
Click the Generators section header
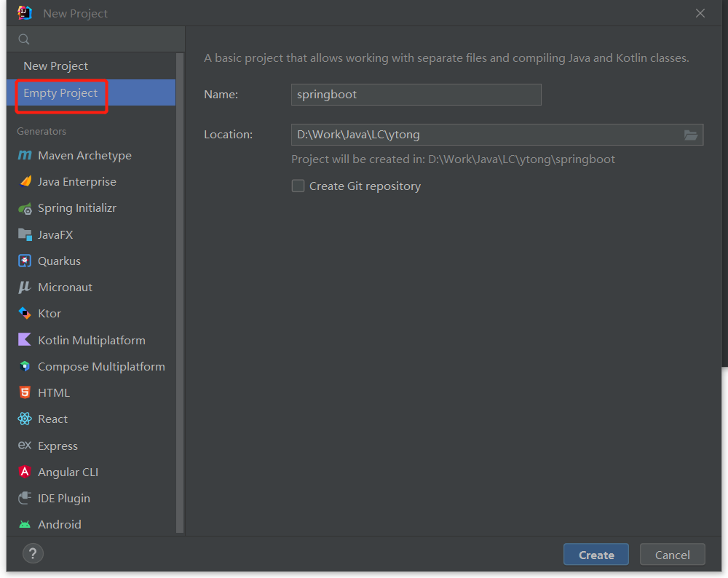click(41, 131)
